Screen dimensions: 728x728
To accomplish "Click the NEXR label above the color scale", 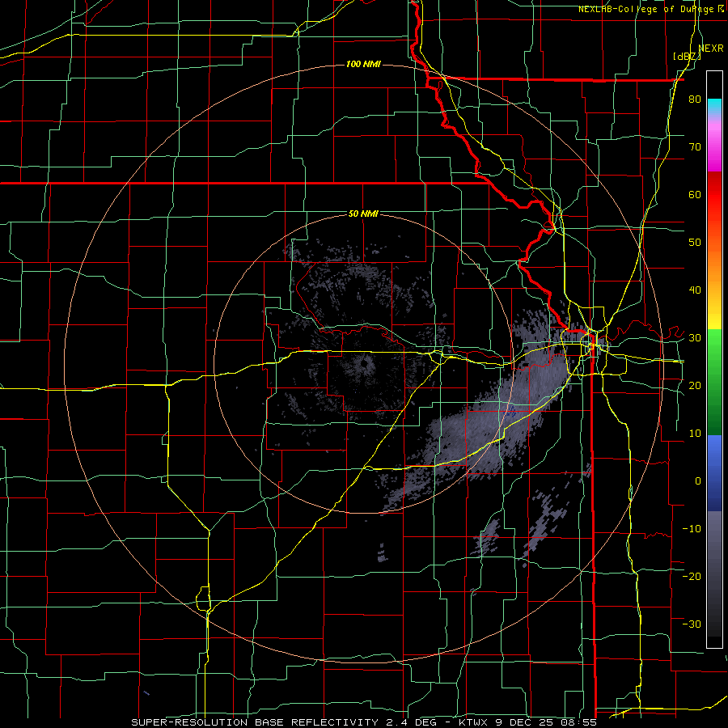I will click(711, 49).
